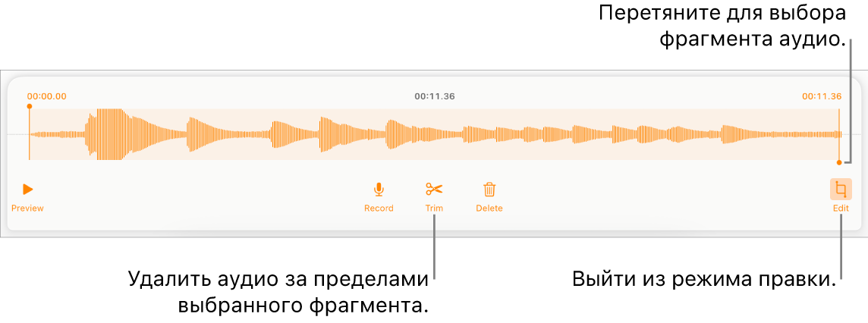
Task: Click the orange 00:11.36 end timestamp
Action: pyautogui.click(x=822, y=96)
